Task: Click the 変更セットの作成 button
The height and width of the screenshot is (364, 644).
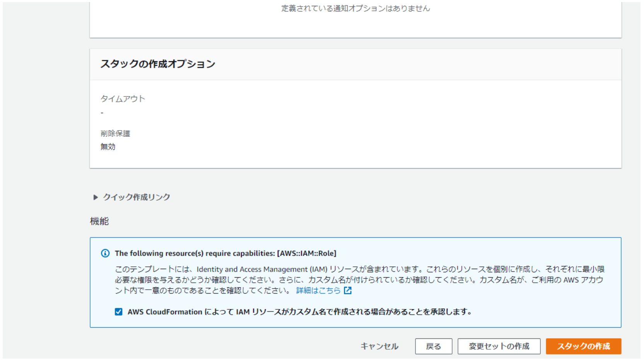Action: tap(499, 346)
